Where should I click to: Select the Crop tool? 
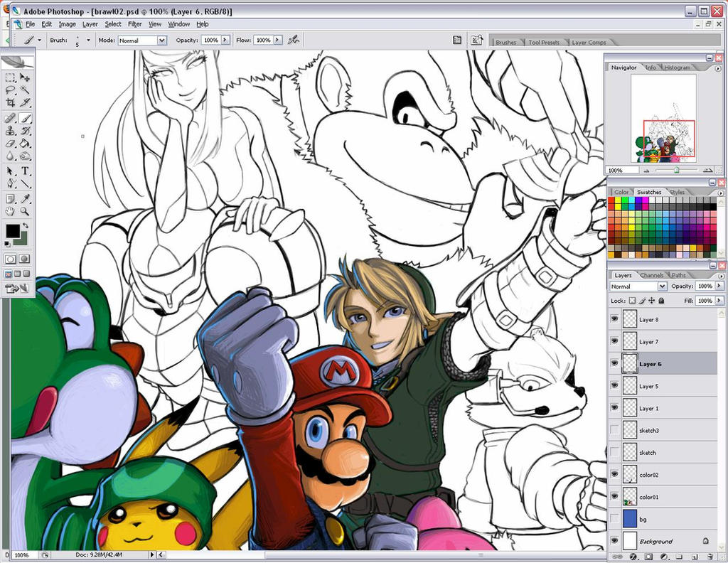tap(10, 102)
